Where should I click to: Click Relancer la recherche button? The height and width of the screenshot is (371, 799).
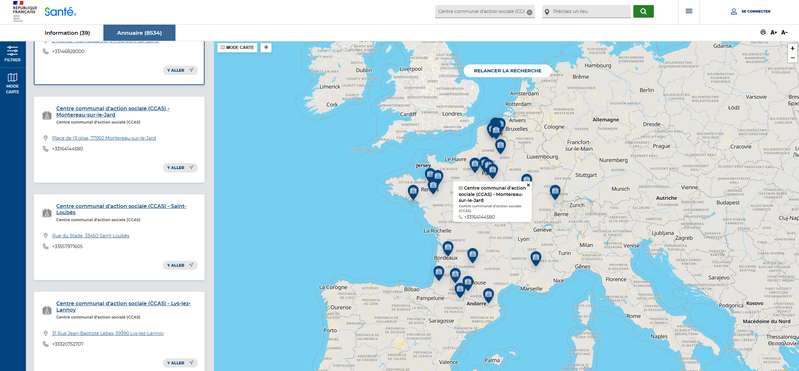pyautogui.click(x=508, y=71)
